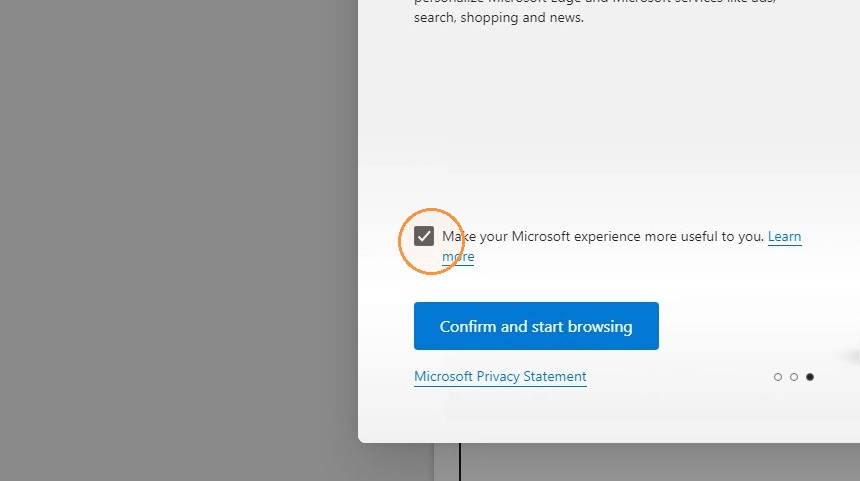Image resolution: width=860 pixels, height=481 pixels.
Task: Go to second page indicator dot
Action: (x=794, y=377)
